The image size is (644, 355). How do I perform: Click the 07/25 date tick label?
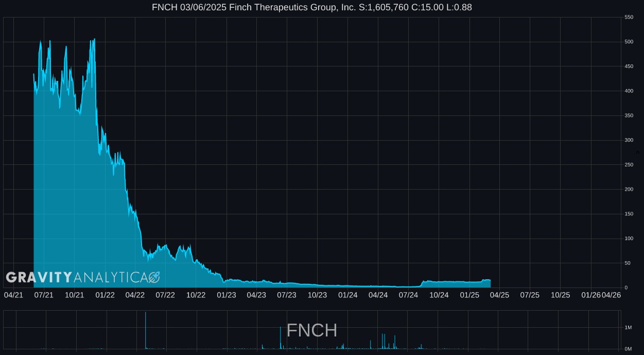click(530, 295)
